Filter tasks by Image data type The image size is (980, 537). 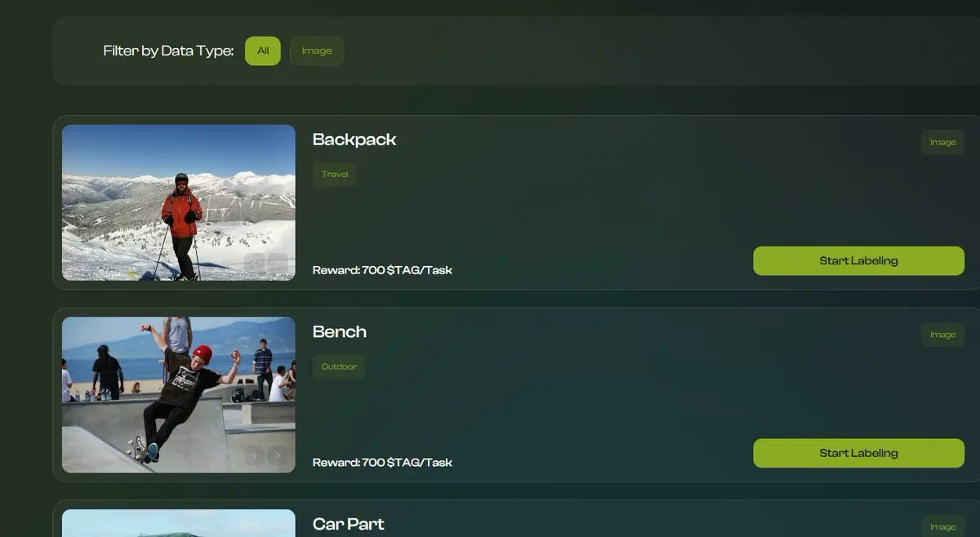tap(317, 51)
